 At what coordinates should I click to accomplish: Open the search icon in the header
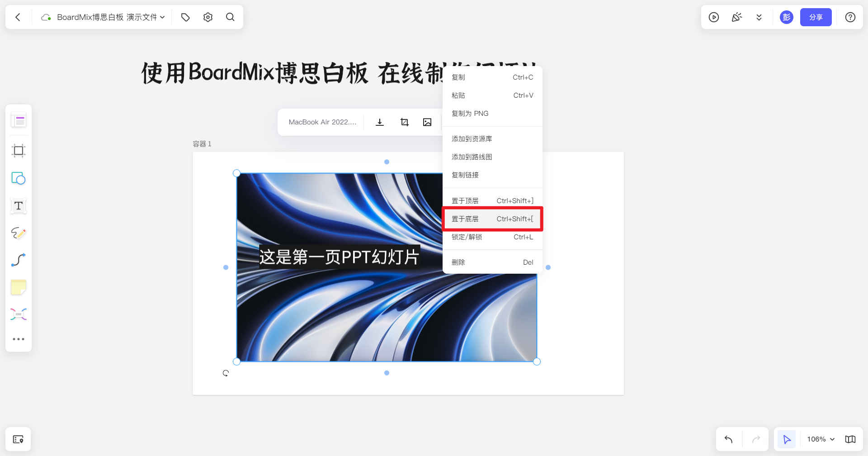230,17
